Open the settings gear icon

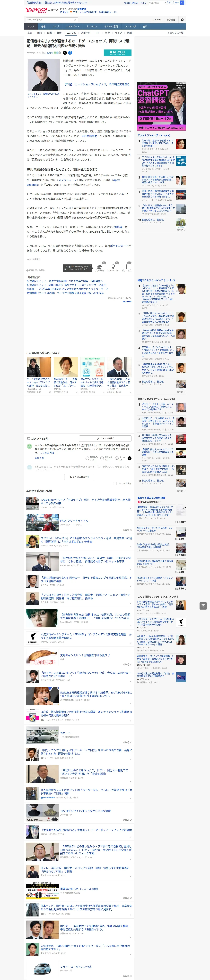tap(182, 20)
